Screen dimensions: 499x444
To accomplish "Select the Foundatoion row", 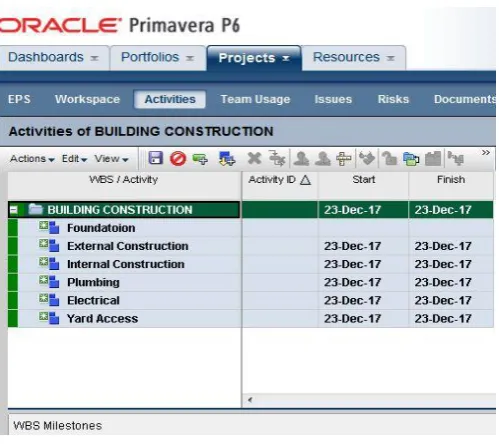I will pos(250,228).
